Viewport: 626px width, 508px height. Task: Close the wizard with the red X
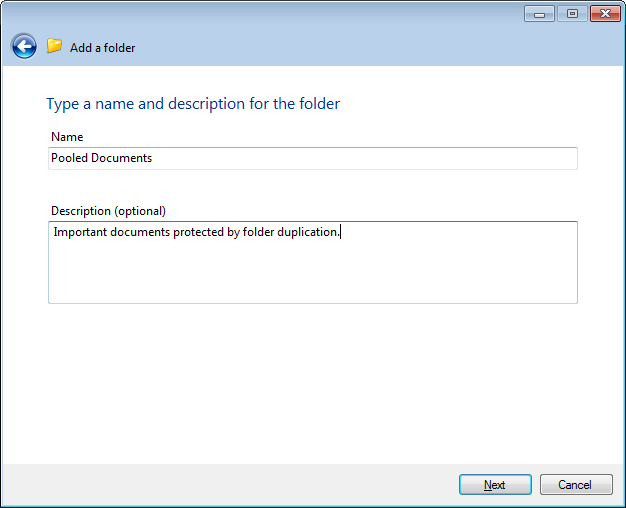click(605, 14)
